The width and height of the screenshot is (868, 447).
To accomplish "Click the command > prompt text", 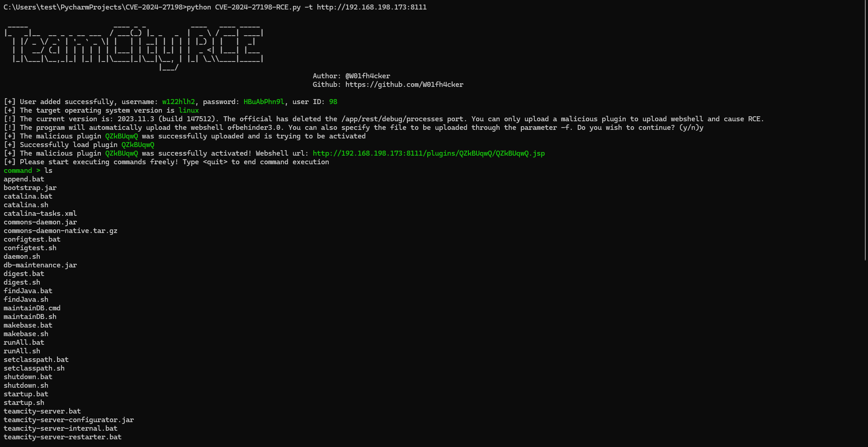I will pos(22,171).
